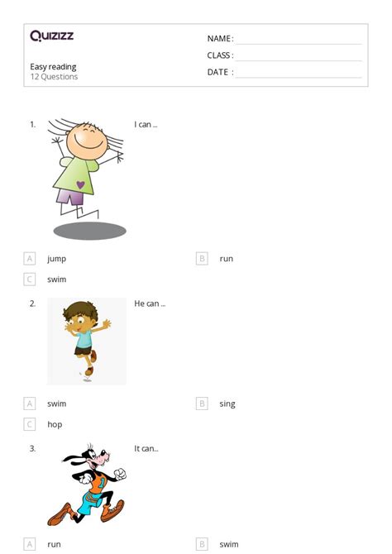Tick box A for run in question 3
392x554 pixels.
29,544
